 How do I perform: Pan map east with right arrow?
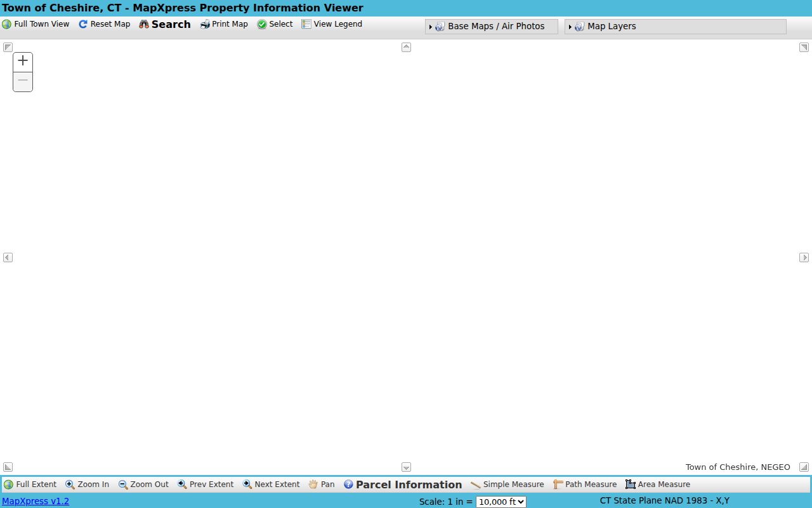(x=804, y=257)
